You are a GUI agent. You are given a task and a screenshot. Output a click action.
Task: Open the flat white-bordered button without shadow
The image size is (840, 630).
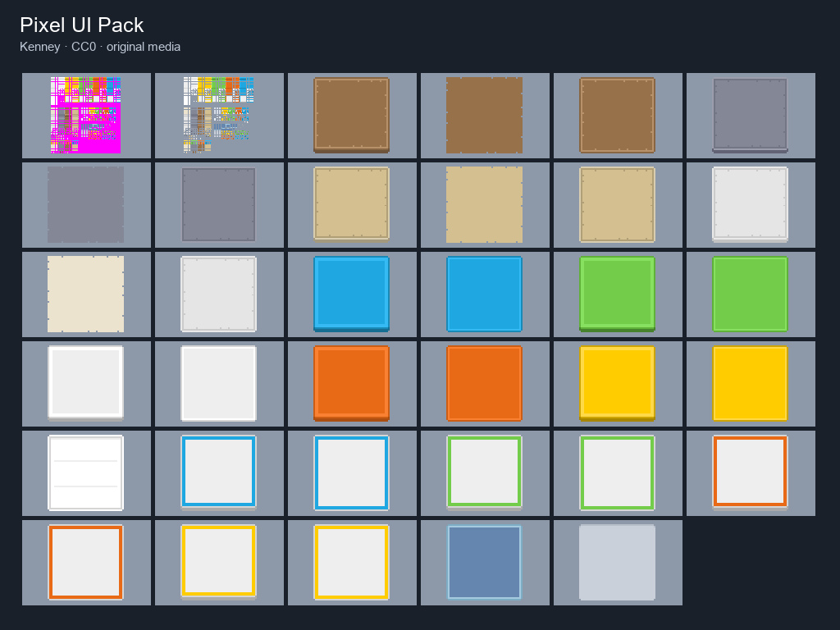[218, 384]
